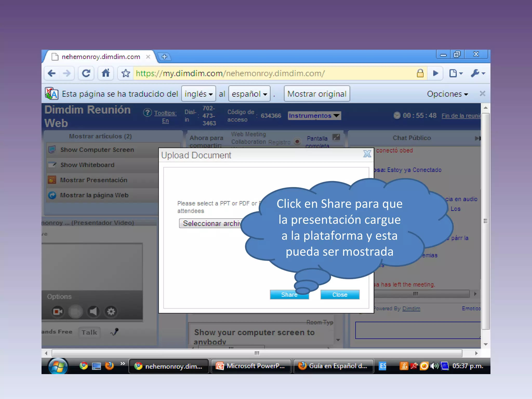
Task: Open the Opciones translation menu
Action: (447, 94)
